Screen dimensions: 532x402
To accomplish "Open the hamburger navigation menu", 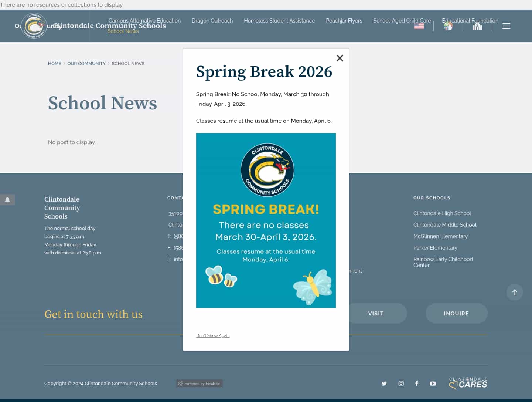I will [507, 26].
